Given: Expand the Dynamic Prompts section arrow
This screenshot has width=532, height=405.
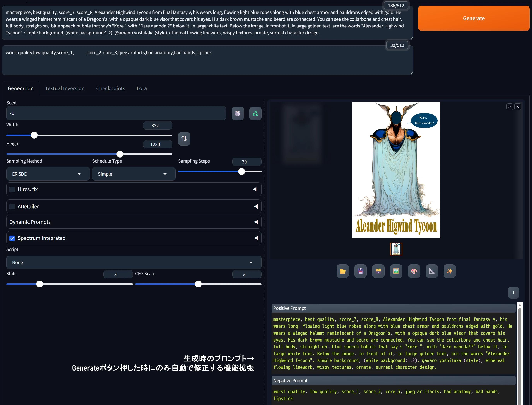Looking at the screenshot, I should point(256,222).
